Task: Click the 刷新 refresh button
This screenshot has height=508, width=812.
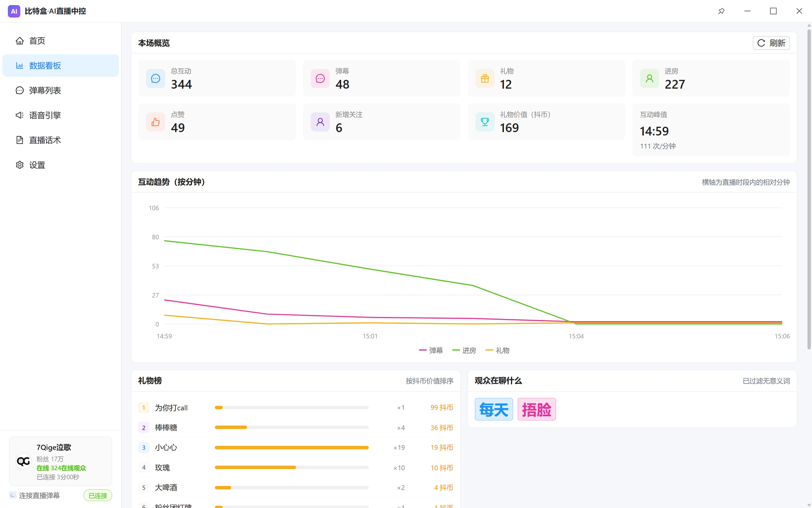Action: pos(771,43)
